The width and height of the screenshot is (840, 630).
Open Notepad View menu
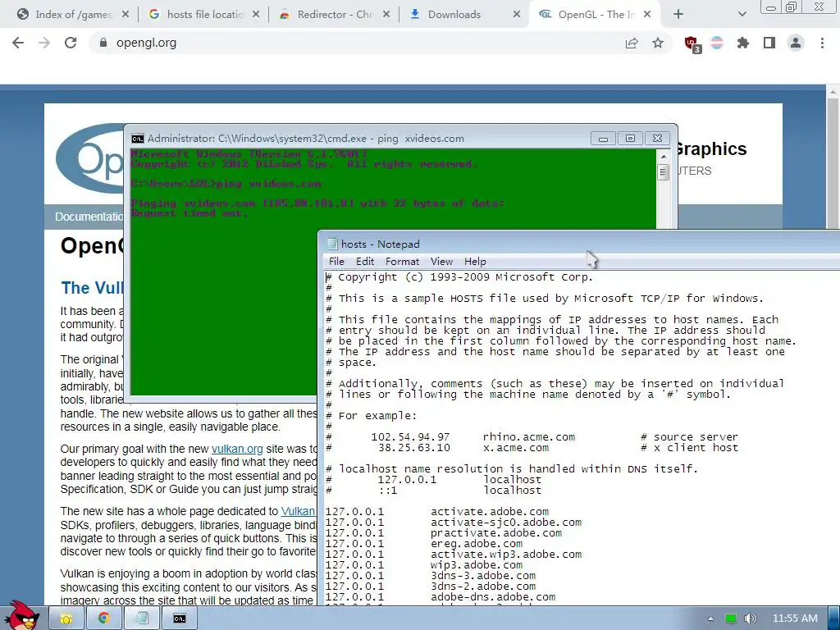pyautogui.click(x=441, y=262)
